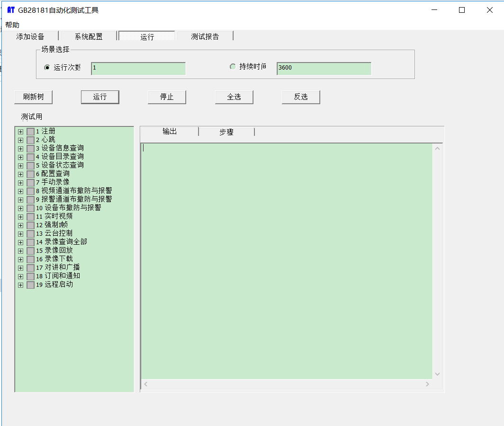
Task: Click the output pane scroll down arrow
Action: point(438,374)
